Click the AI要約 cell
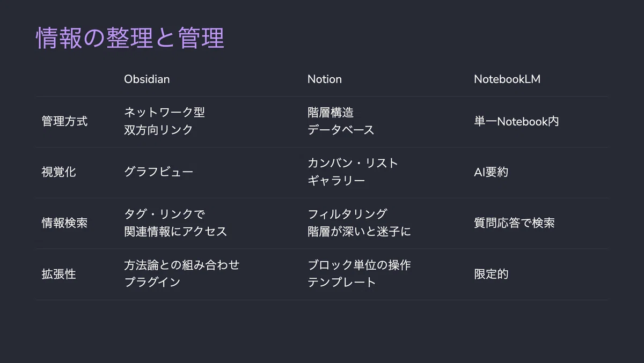Screen dimensions: 644x363 [491, 172]
